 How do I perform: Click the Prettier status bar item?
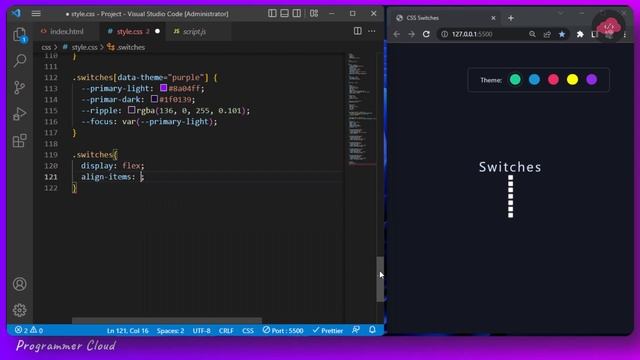(328, 330)
